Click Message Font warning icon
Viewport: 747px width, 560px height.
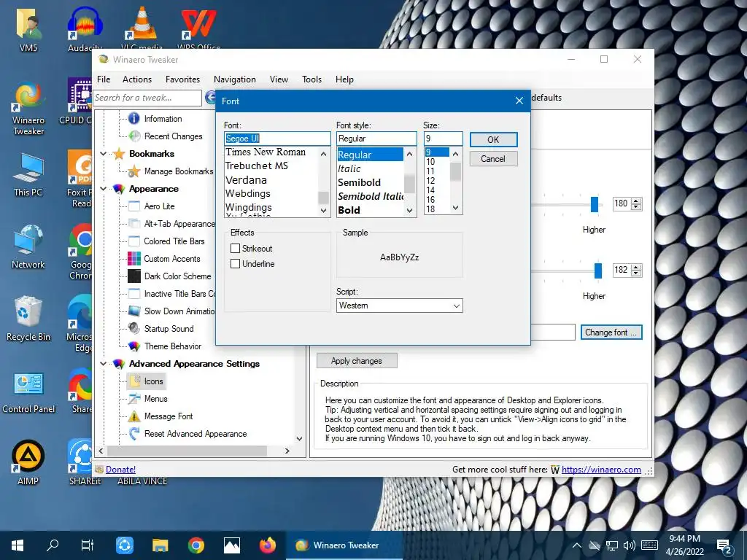pos(134,416)
